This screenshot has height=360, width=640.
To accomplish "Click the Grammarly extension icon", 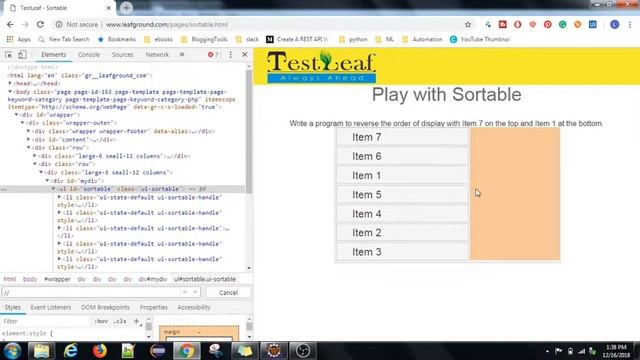I will pyautogui.click(x=562, y=24).
